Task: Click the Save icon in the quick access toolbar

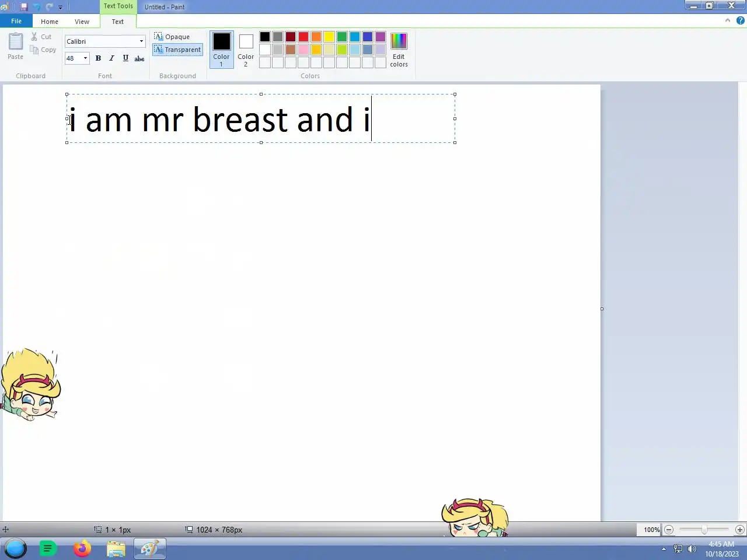Action: point(24,7)
